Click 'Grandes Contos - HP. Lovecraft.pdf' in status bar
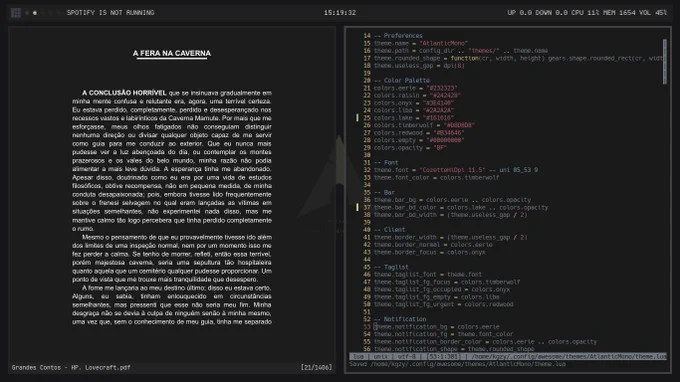This screenshot has width=680, height=382. tap(71, 367)
